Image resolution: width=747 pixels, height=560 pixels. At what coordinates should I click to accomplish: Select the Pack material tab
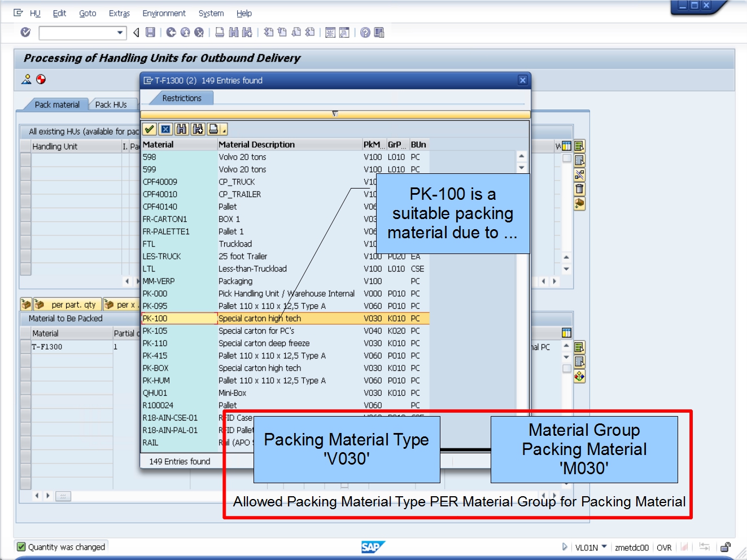click(57, 104)
